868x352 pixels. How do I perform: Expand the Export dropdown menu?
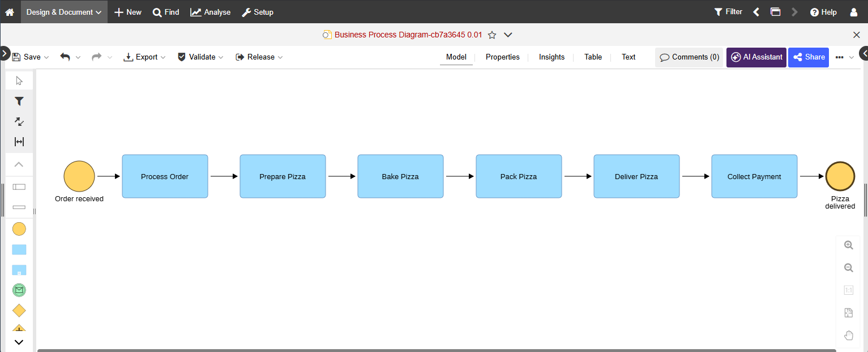pos(145,57)
